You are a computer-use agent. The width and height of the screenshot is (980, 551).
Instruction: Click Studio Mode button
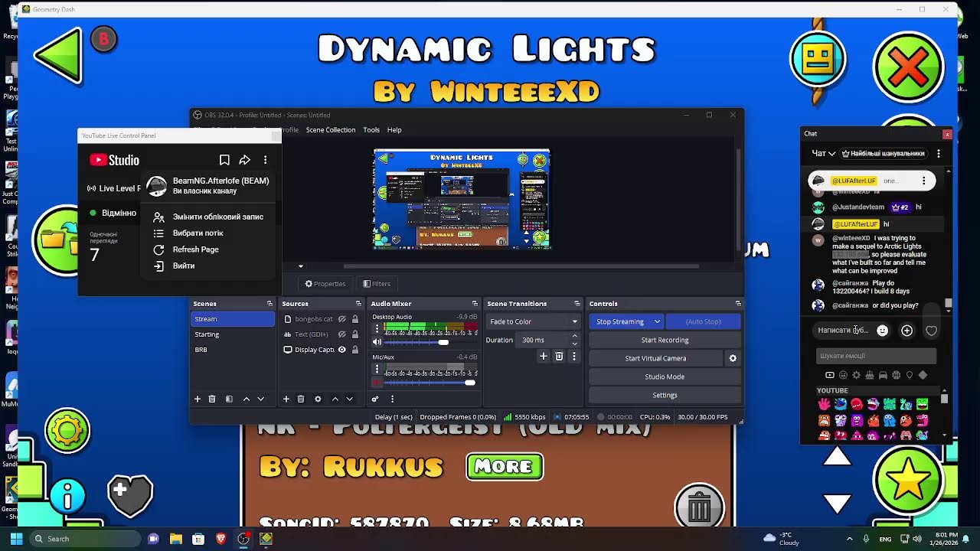(x=665, y=377)
